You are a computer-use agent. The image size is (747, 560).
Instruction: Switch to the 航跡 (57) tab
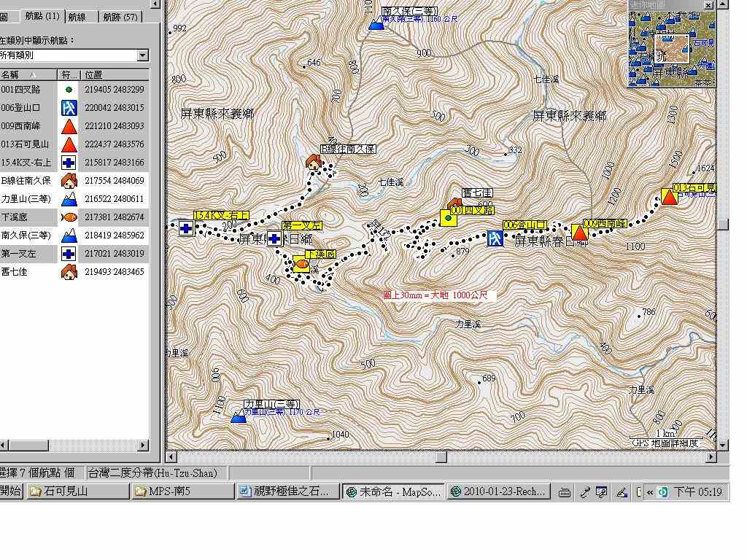120,17
